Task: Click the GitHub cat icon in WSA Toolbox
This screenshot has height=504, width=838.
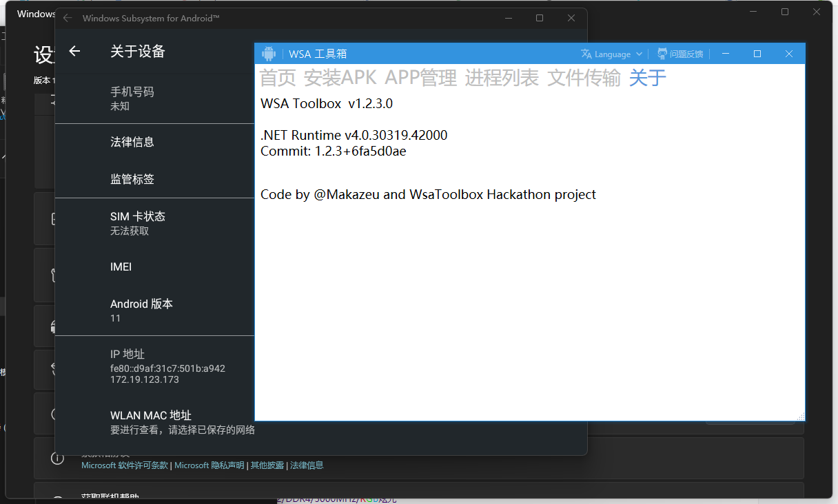Action: pos(662,54)
